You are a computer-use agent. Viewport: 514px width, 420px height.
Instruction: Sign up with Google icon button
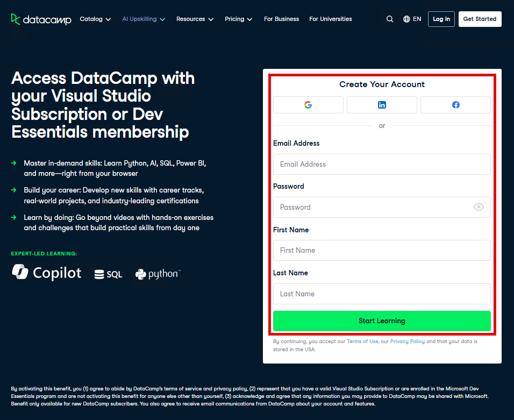[308, 105]
